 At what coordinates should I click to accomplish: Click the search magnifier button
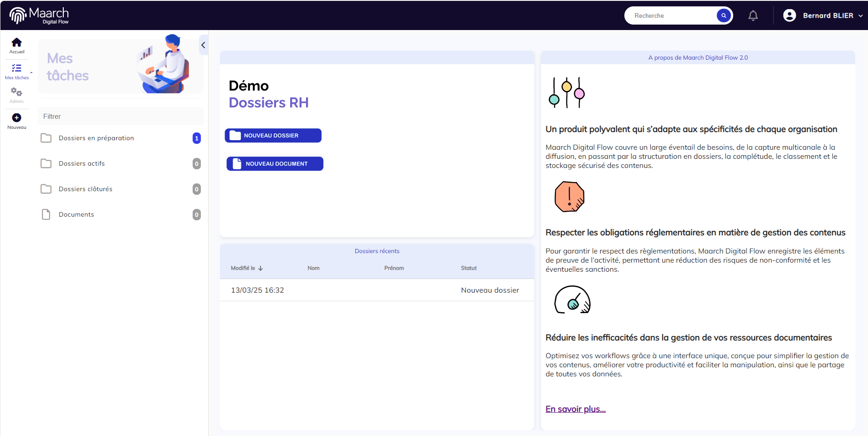tap(724, 15)
